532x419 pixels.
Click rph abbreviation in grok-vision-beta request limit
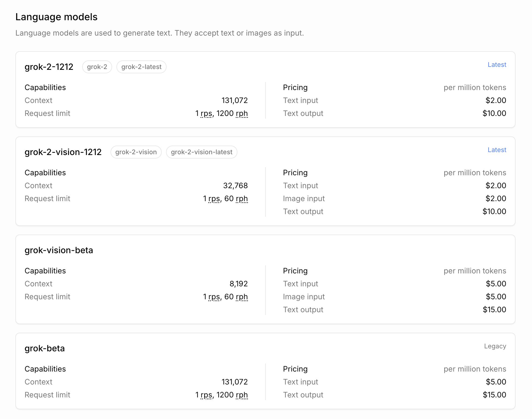(x=242, y=297)
